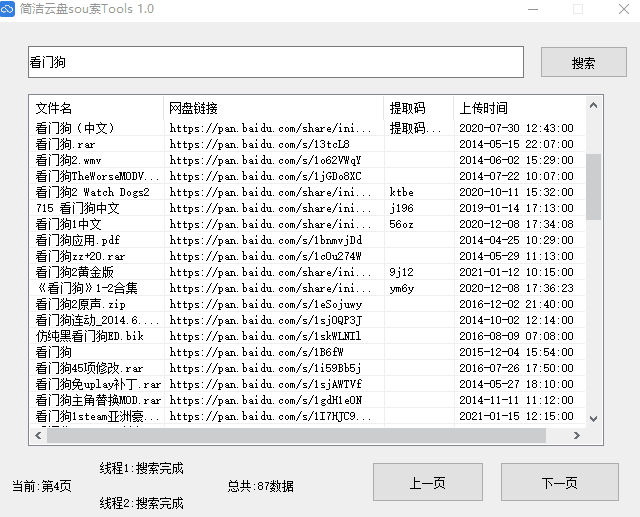Click the link ending in 1bnmvjDd

point(266,240)
